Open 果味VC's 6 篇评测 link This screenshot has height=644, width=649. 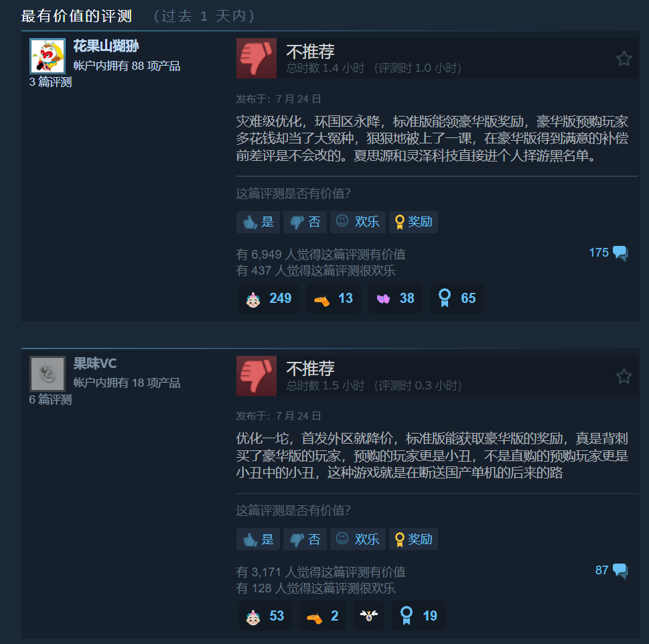50,399
